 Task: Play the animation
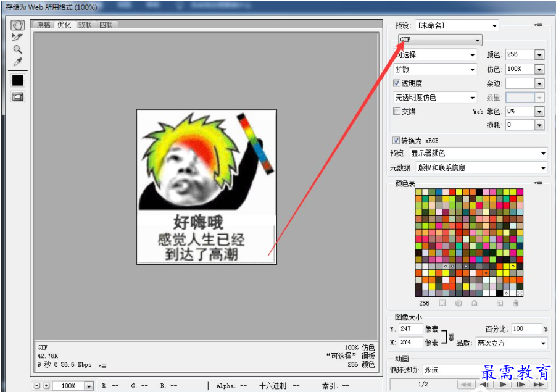tap(503, 384)
